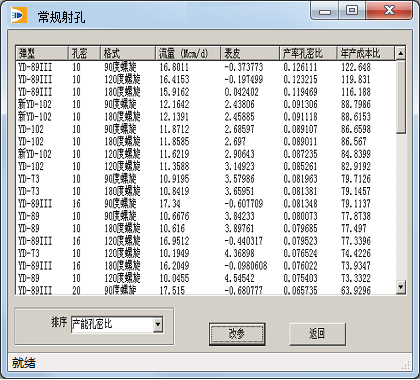Maximize the 常规射孔 window
Screen dimensions: 420x380
coord(352,10)
